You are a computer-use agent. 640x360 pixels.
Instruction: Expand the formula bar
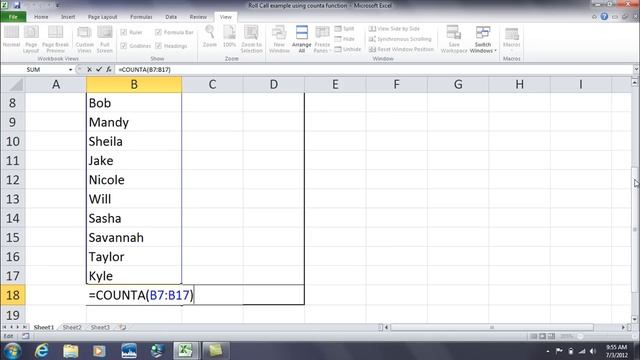click(x=636, y=69)
